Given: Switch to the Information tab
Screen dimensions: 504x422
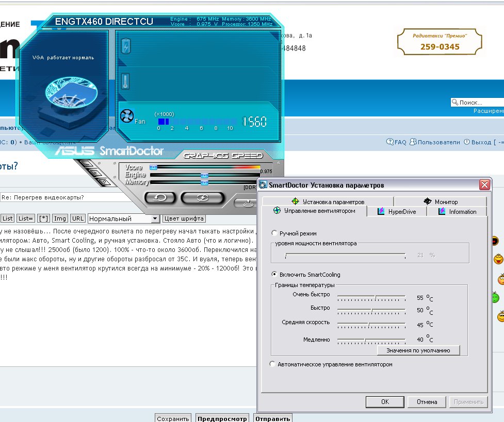Looking at the screenshot, I should tap(457, 212).
